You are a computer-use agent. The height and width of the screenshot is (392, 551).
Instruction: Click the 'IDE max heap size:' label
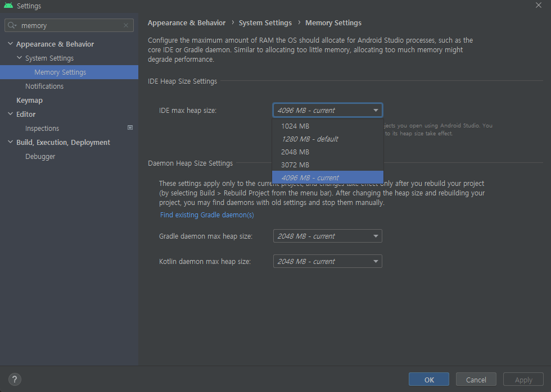pyautogui.click(x=188, y=111)
